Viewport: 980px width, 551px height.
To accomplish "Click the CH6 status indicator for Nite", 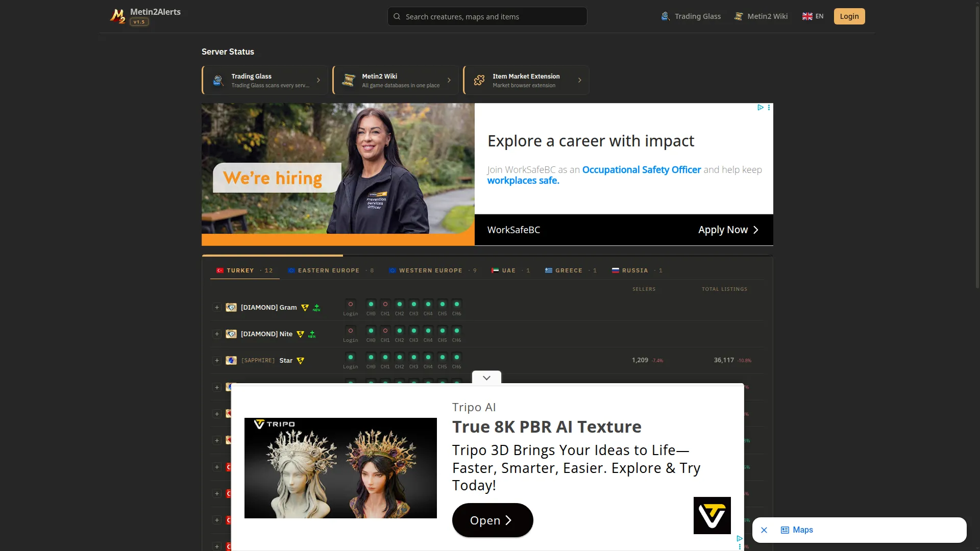I will coord(457,331).
